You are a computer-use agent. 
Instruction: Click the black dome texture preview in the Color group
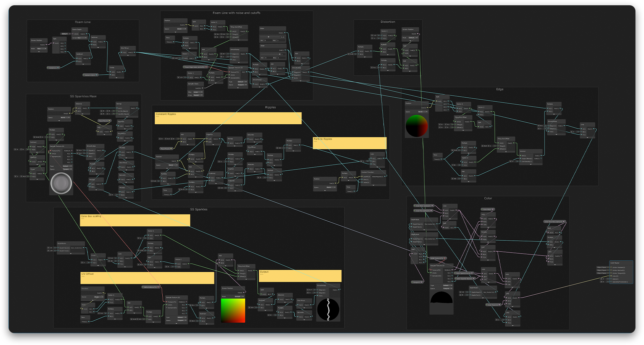pos(442,302)
